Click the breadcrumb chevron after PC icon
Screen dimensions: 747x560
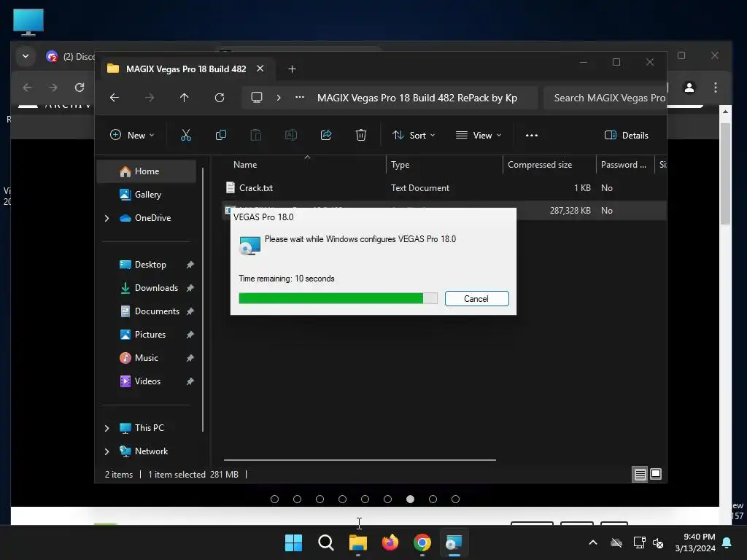(x=279, y=98)
